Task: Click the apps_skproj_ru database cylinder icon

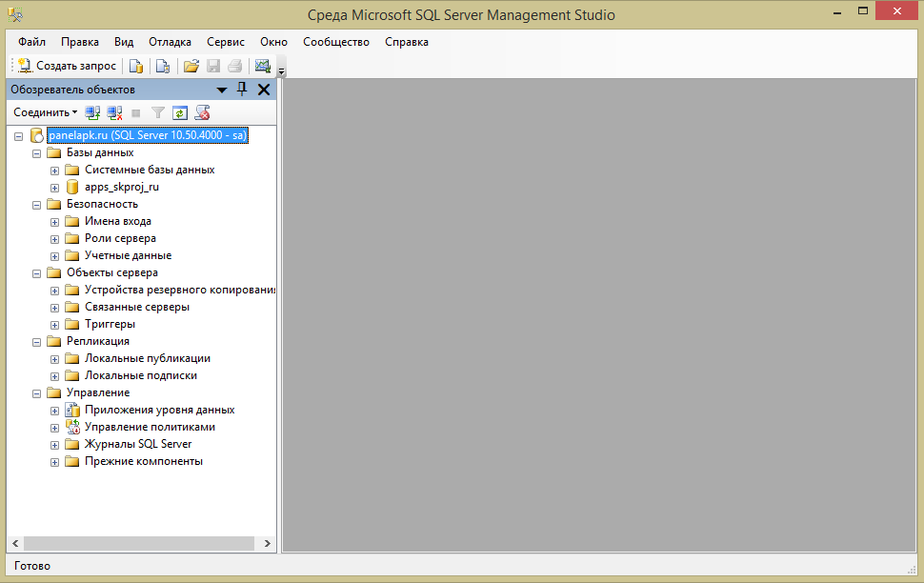Action: [x=72, y=187]
